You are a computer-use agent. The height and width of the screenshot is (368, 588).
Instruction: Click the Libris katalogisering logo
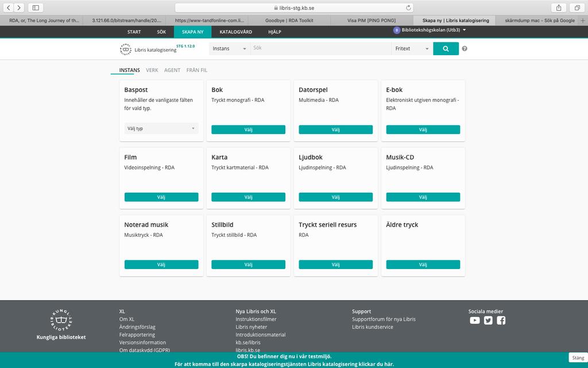click(148, 49)
